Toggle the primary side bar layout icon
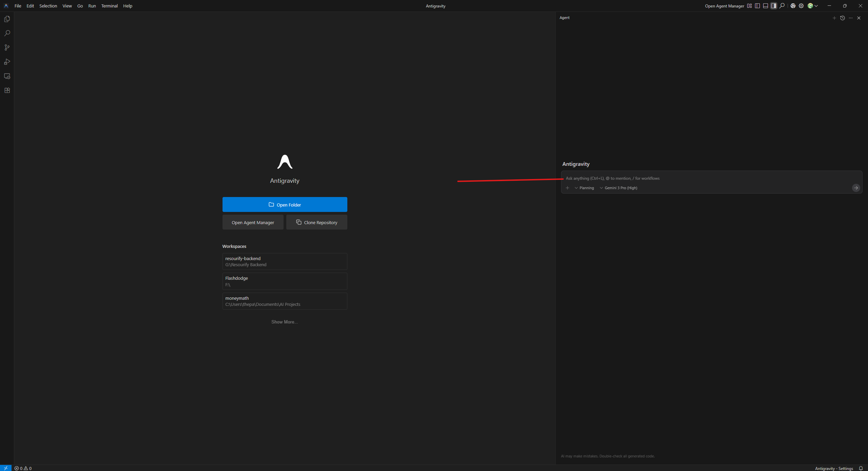Image resolution: width=868 pixels, height=471 pixels. click(757, 6)
